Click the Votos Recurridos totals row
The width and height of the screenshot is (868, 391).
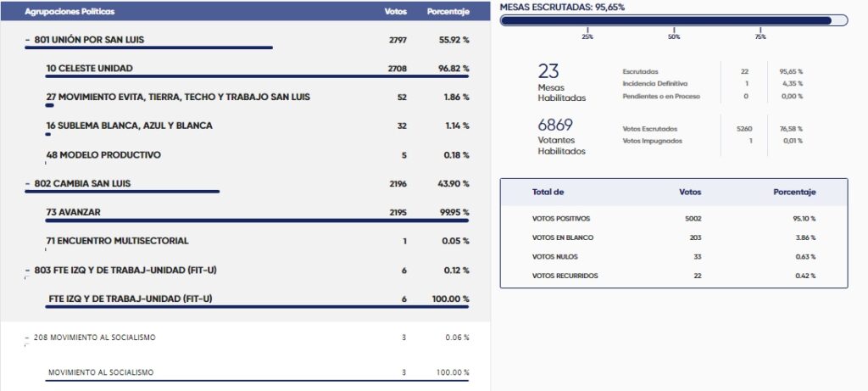coord(673,276)
